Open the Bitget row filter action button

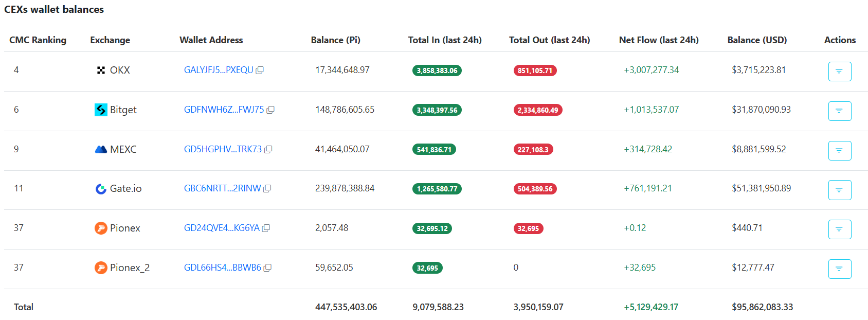[839, 111]
